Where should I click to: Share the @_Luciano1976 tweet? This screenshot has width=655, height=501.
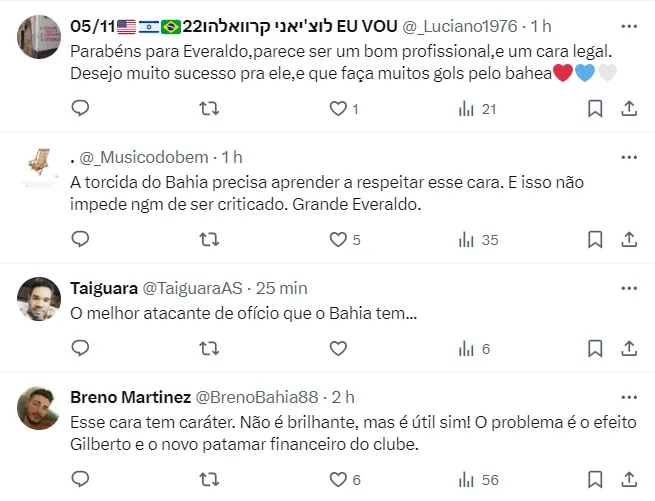(x=629, y=109)
